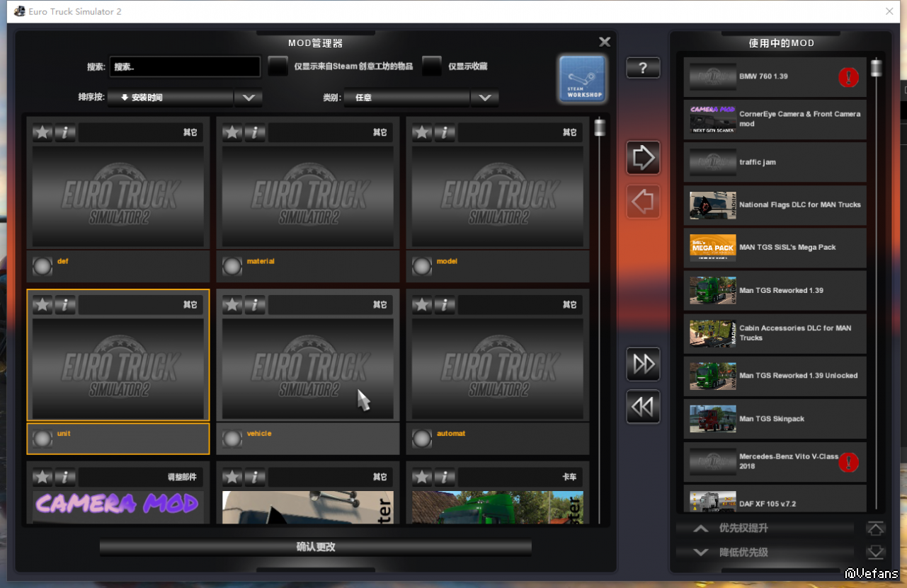Toggle the model mod activation circle
This screenshot has height=588, width=907.
coord(422,266)
